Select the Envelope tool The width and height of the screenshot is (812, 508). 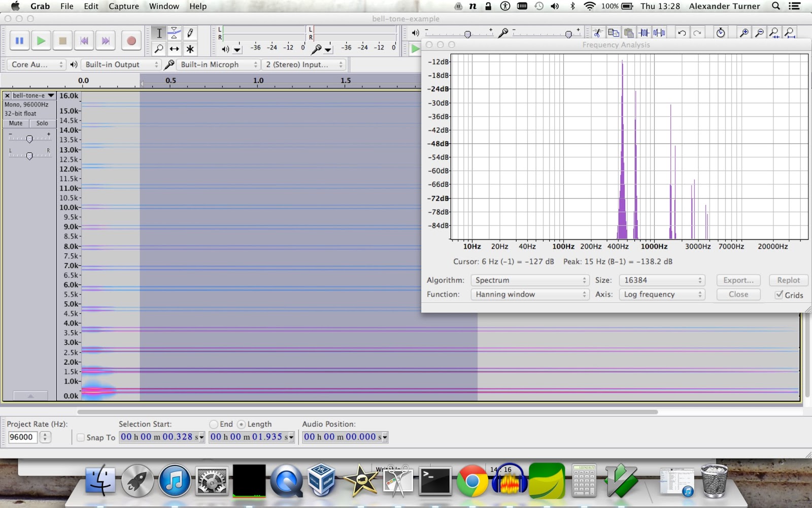(x=174, y=33)
